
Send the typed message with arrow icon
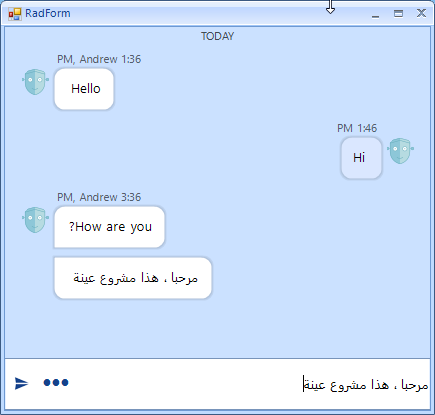22,383
